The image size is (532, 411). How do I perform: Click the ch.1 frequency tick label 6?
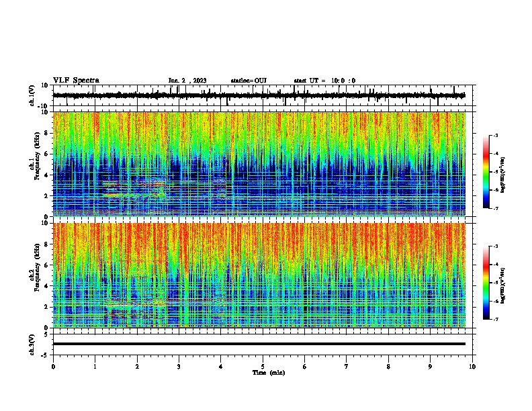tap(46, 154)
